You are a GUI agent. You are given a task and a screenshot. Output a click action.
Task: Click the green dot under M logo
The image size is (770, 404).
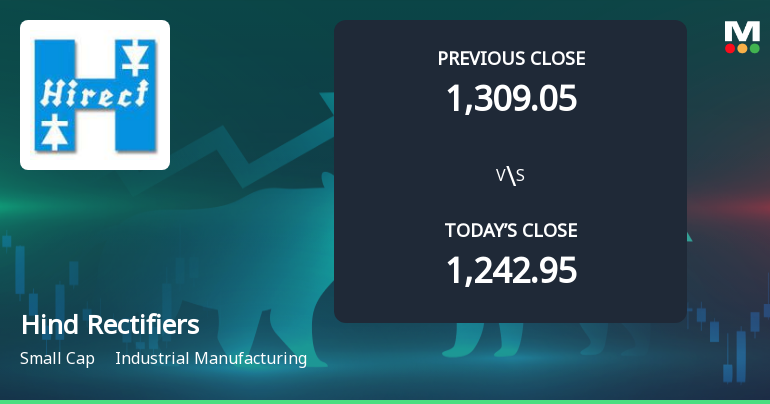[754, 47]
